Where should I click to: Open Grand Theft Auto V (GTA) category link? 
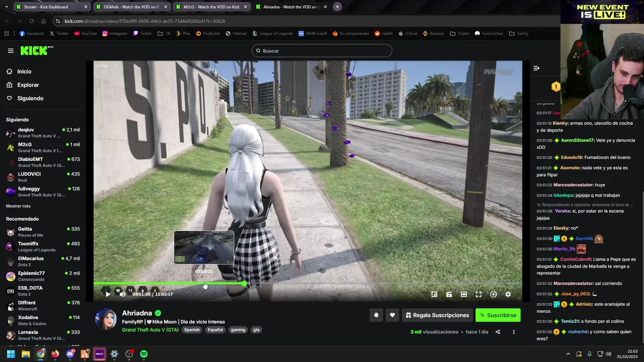[150, 330]
